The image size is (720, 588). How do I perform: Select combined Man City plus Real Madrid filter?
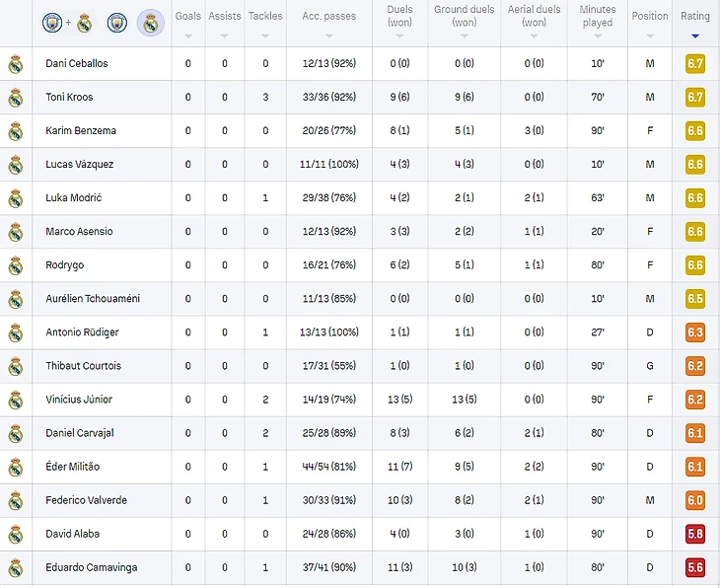click(68, 23)
